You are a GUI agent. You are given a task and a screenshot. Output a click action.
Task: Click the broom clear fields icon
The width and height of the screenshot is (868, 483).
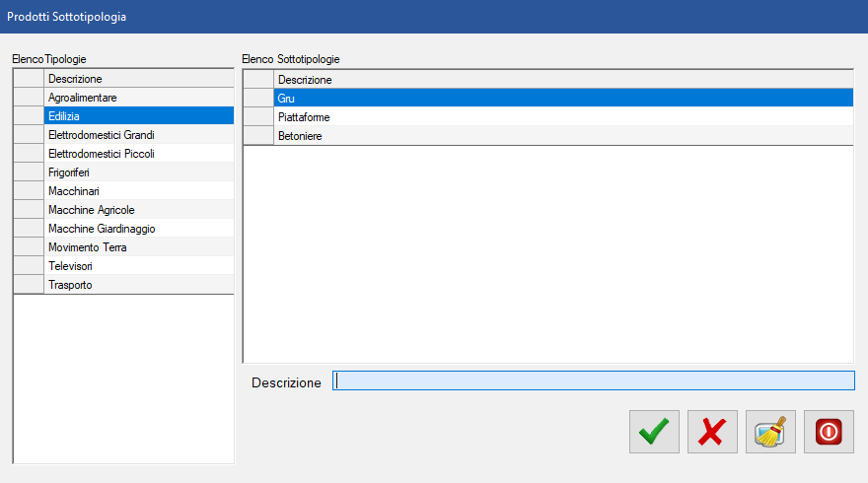[770, 432]
